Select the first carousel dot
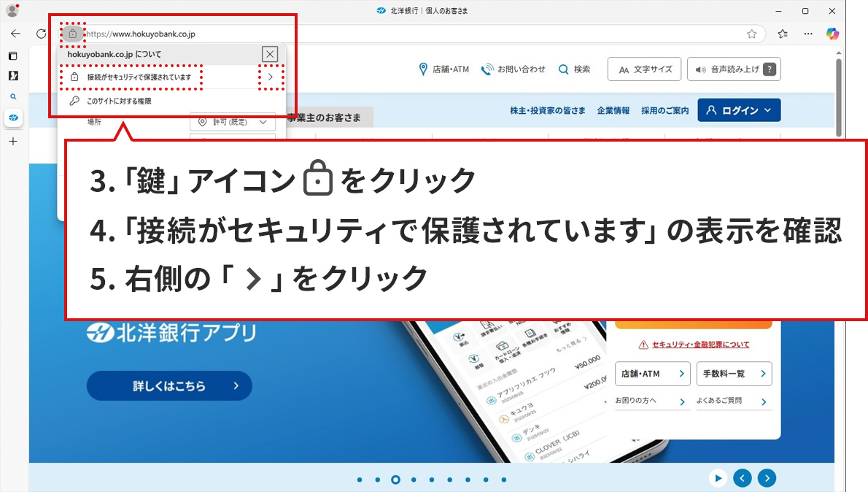868x492 pixels. (x=360, y=480)
